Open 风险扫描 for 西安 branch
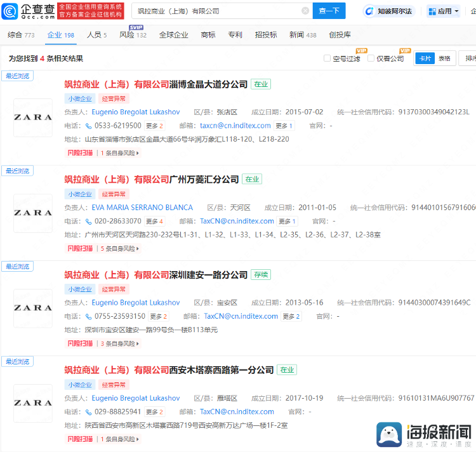 (x=103, y=439)
